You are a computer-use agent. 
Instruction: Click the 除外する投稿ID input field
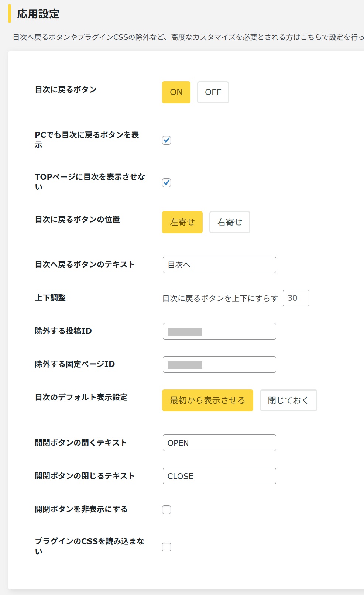pyautogui.click(x=219, y=331)
